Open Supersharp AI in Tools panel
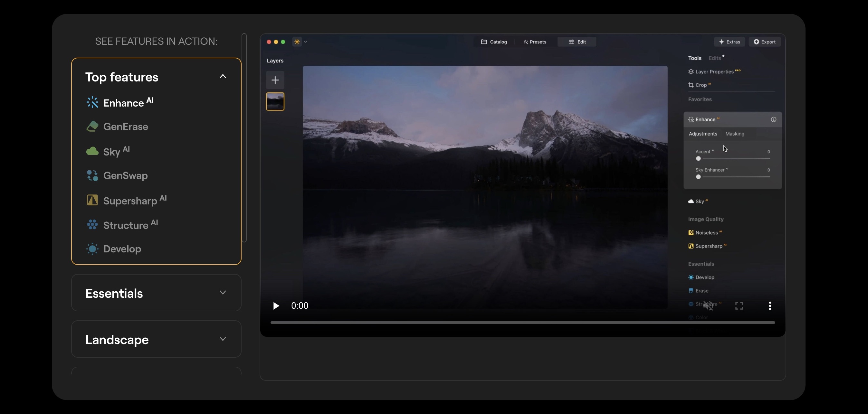The image size is (868, 414). pos(707,246)
